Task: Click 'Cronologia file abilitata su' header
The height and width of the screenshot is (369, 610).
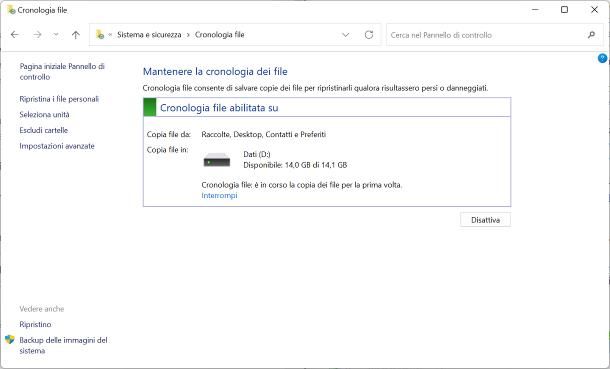Action: point(219,108)
